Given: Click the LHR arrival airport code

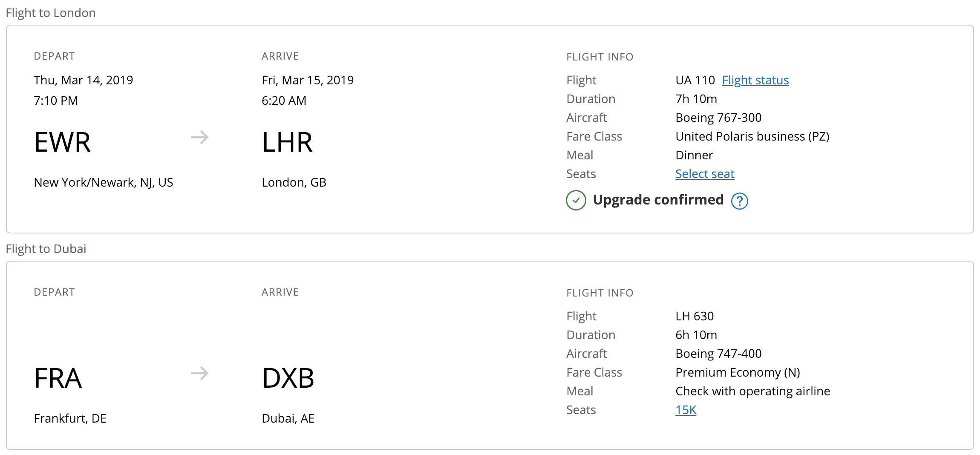Looking at the screenshot, I should click(287, 142).
